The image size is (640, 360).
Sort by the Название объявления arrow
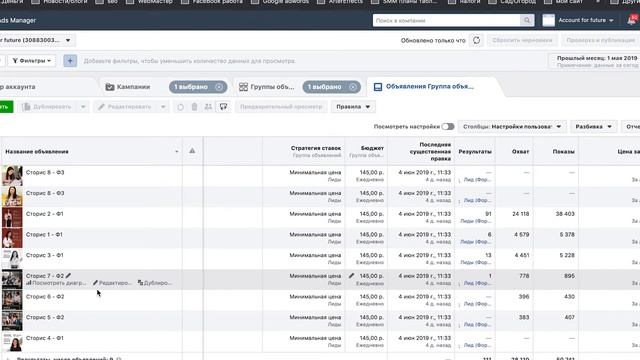pos(176,152)
